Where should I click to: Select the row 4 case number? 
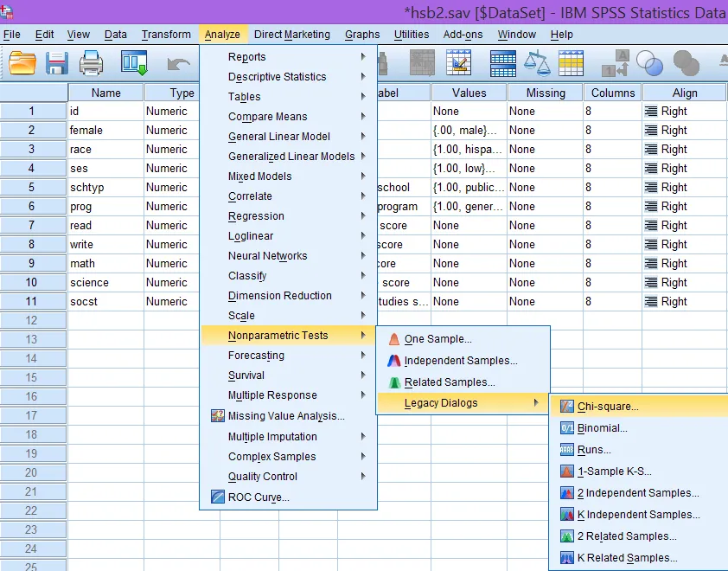(34, 168)
